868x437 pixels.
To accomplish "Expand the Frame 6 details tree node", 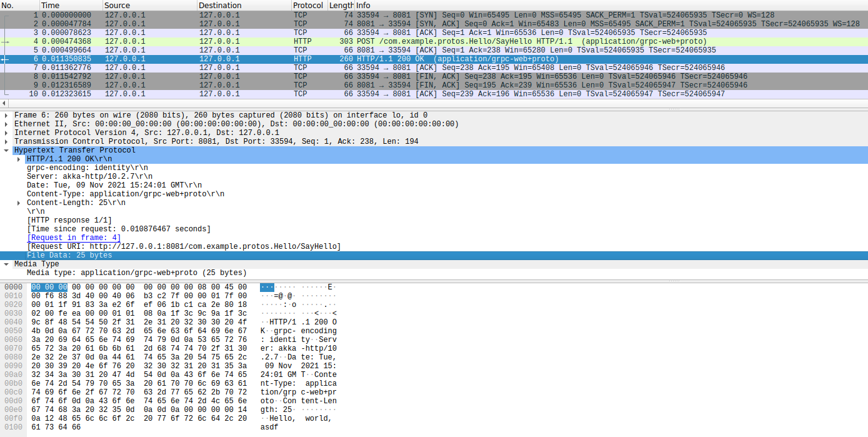I will pyautogui.click(x=6, y=115).
